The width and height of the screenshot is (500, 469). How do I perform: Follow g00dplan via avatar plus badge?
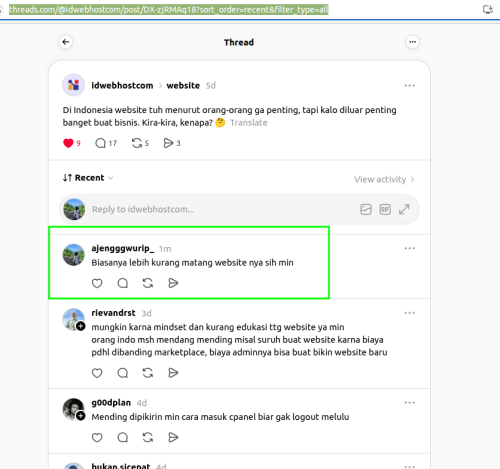[x=81, y=416]
